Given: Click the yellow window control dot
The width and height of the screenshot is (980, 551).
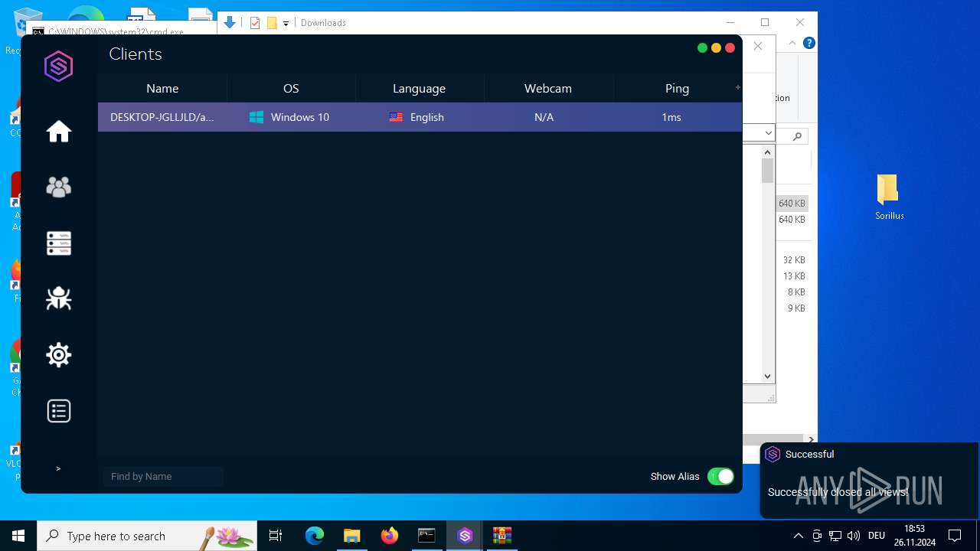Looking at the screenshot, I should coord(716,48).
